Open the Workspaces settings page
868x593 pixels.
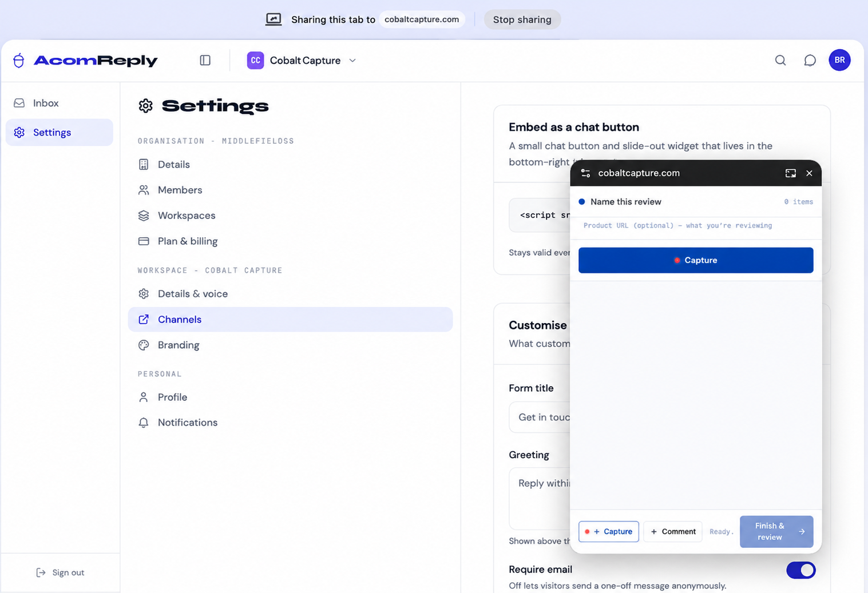coord(290,216)
